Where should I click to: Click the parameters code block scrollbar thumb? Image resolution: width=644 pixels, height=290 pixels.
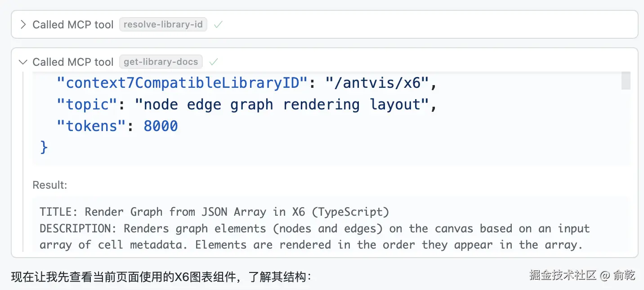pos(626,81)
